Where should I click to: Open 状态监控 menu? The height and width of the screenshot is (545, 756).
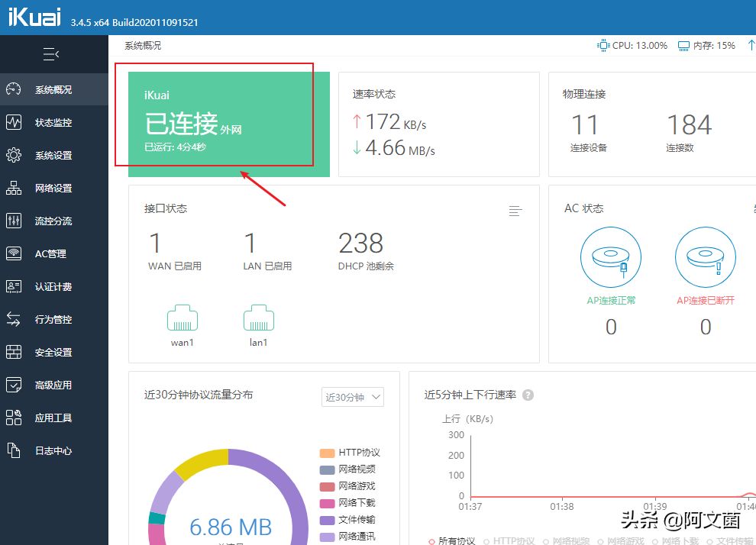tap(54, 122)
